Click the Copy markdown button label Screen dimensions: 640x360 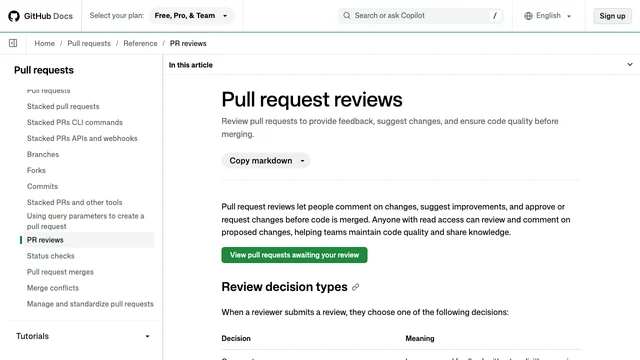(260, 161)
